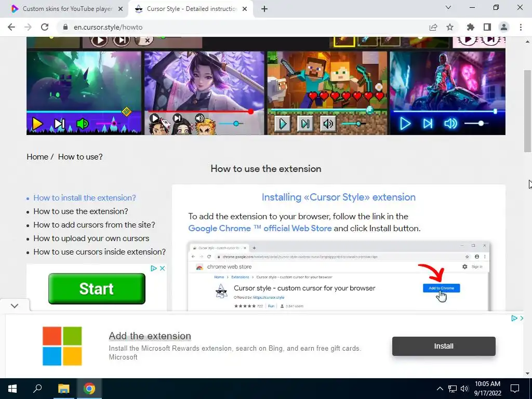532x399 pixels.
Task: Click the Chrome taskbar icon
Action: (89, 389)
